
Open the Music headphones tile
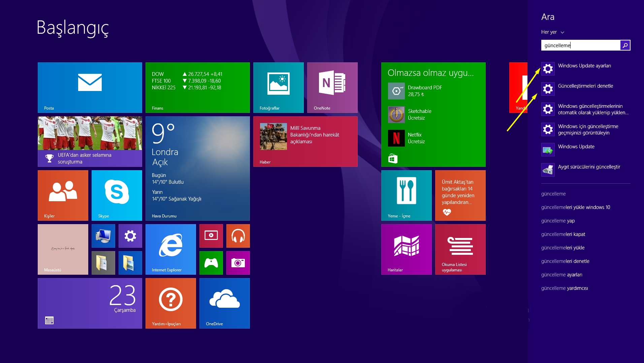point(238,236)
